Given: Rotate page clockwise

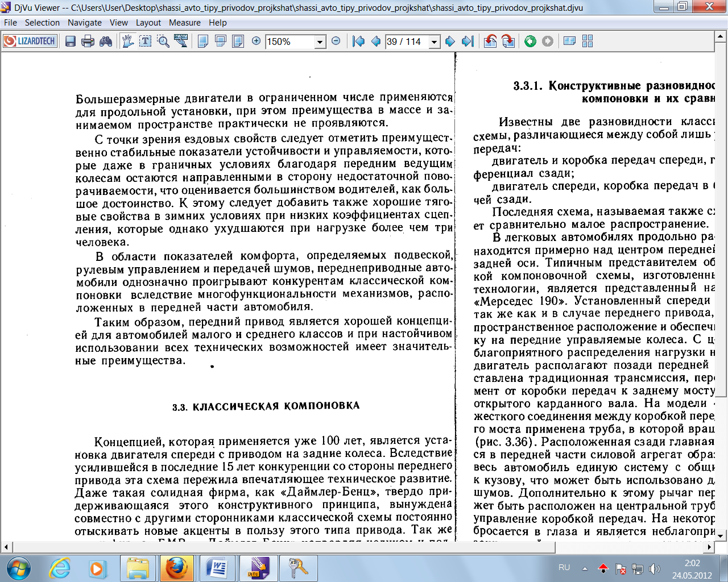Looking at the screenshot, I should 508,41.
